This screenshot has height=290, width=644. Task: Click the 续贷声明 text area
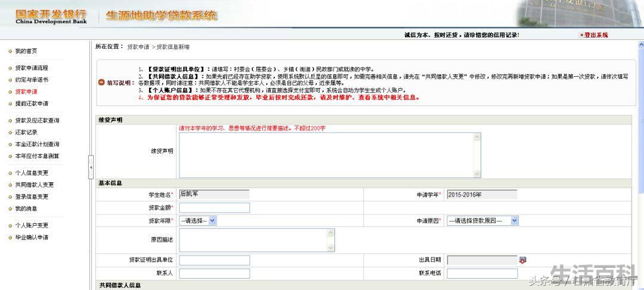pos(330,155)
